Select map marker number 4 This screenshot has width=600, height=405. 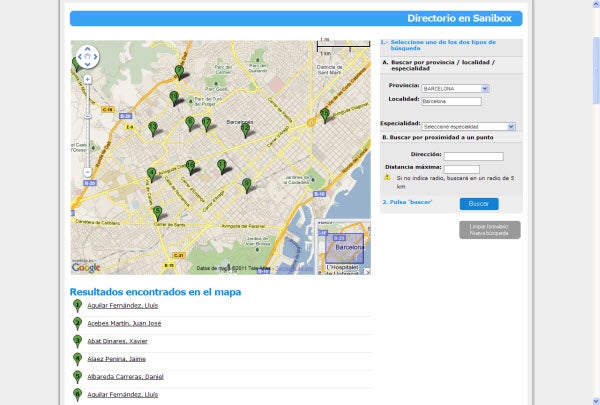(x=152, y=174)
